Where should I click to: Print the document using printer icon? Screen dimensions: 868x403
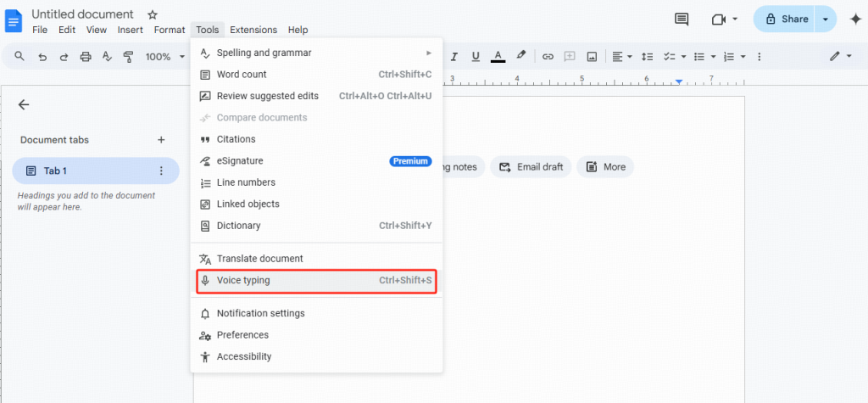pos(86,57)
